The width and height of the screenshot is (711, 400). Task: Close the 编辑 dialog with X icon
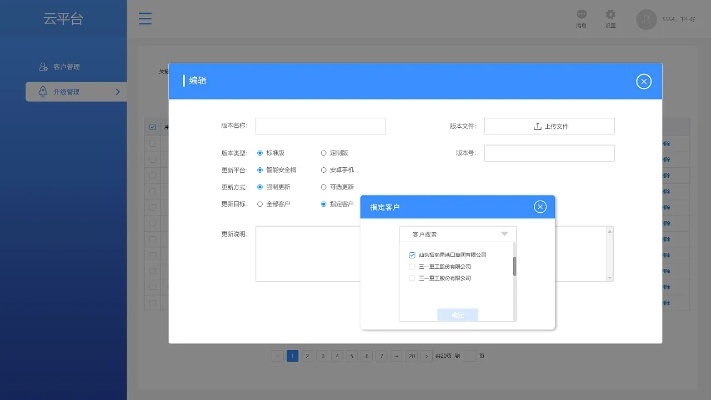pyautogui.click(x=643, y=81)
